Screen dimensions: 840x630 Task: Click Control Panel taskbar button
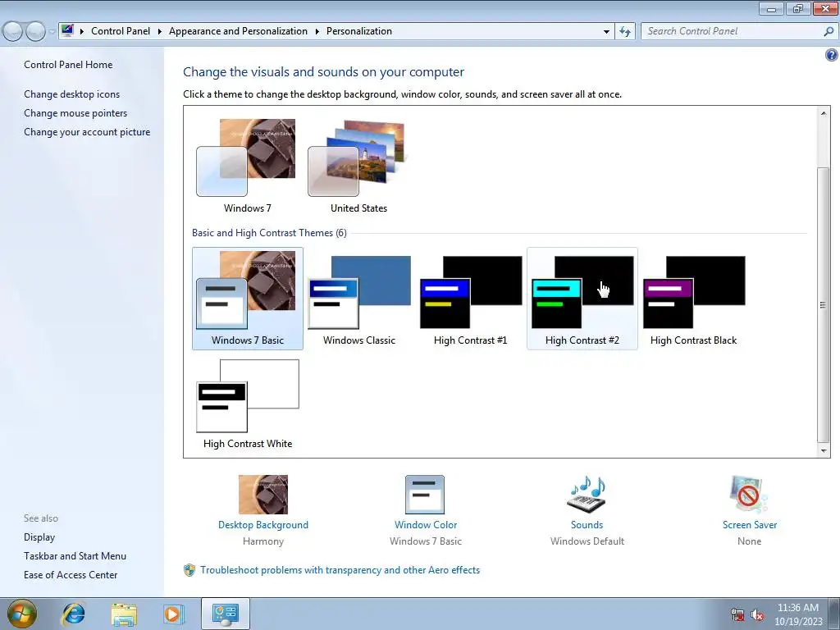(225, 614)
